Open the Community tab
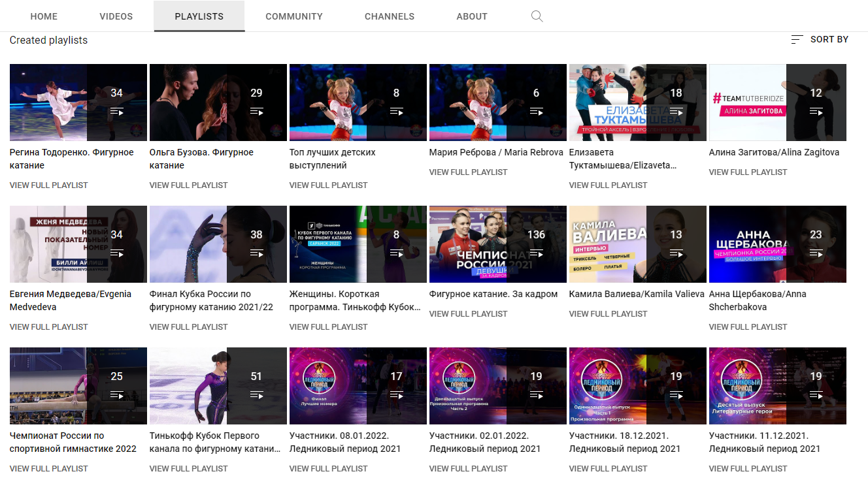 coord(294,16)
